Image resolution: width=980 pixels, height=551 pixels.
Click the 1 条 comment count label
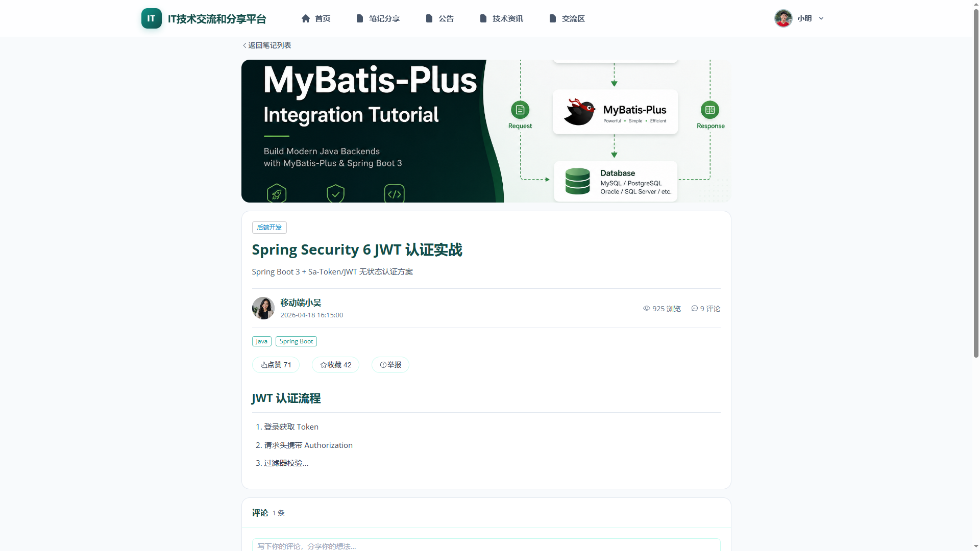coord(279,513)
